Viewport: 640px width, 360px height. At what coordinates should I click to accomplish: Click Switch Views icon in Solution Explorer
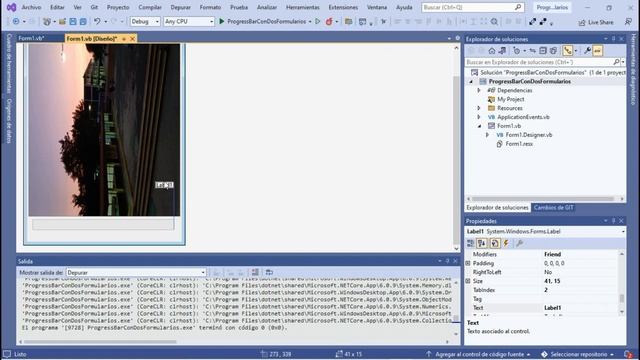click(502, 51)
